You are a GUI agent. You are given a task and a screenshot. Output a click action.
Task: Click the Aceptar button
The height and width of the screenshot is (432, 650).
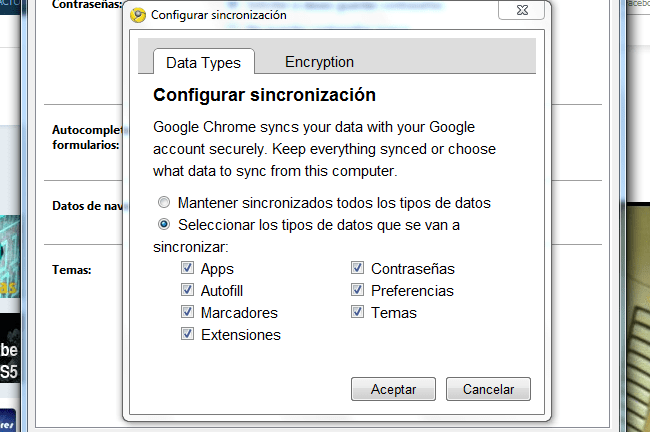pyautogui.click(x=393, y=389)
